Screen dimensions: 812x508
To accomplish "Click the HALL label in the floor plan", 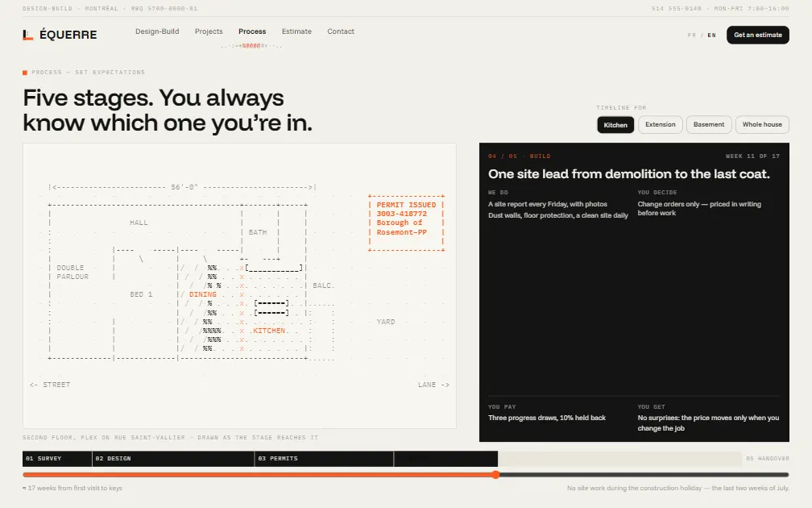I will 139,223.
